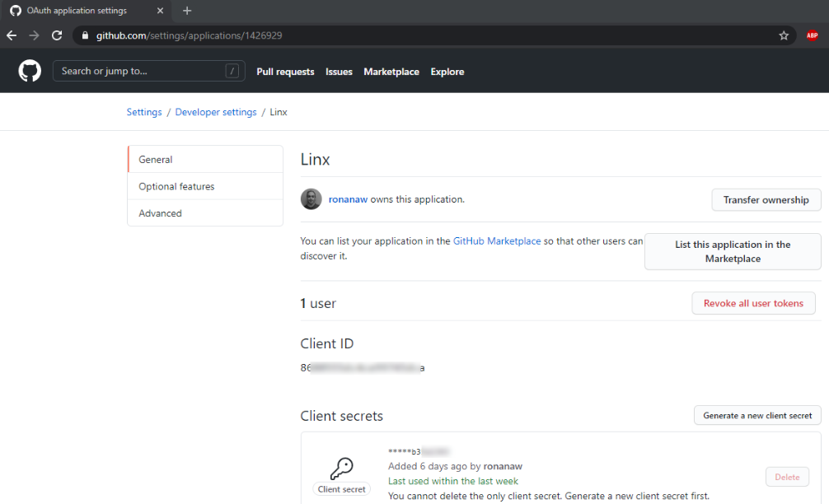This screenshot has height=504, width=829.
Task: Select General in the sidebar
Action: 156,160
